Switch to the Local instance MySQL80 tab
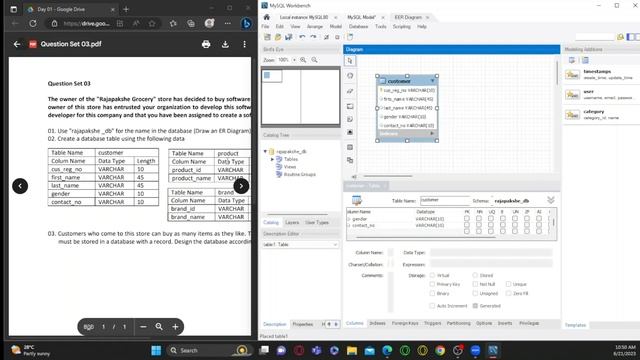Screen dimensions: 640x360 pos(304,17)
